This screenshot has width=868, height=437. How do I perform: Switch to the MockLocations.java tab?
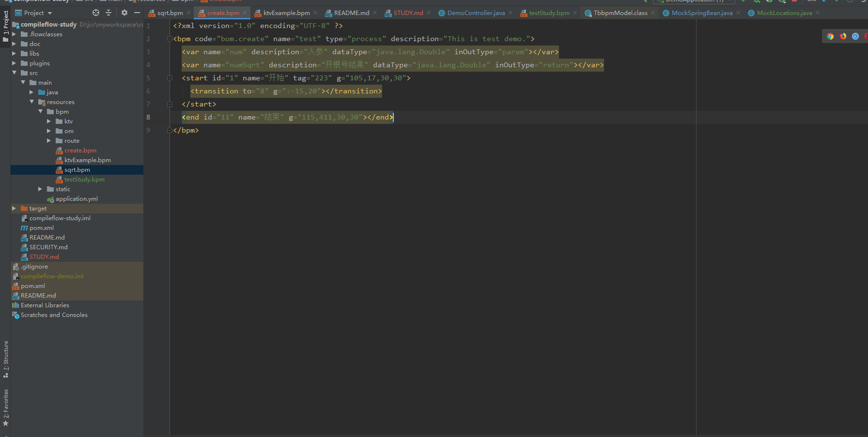click(784, 13)
